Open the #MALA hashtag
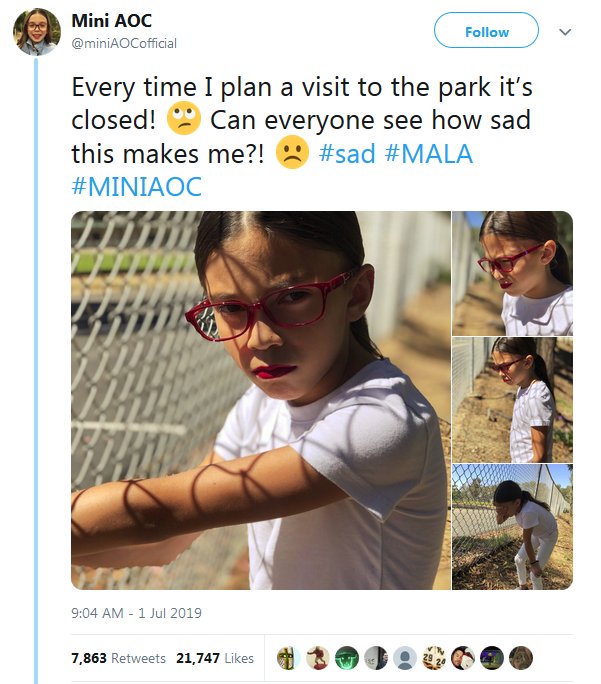The height and width of the screenshot is (684, 601). 430,154
